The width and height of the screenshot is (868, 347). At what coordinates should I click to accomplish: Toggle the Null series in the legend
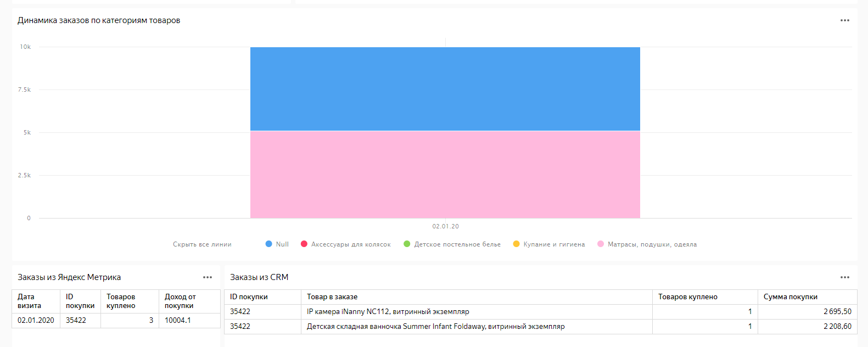277,244
